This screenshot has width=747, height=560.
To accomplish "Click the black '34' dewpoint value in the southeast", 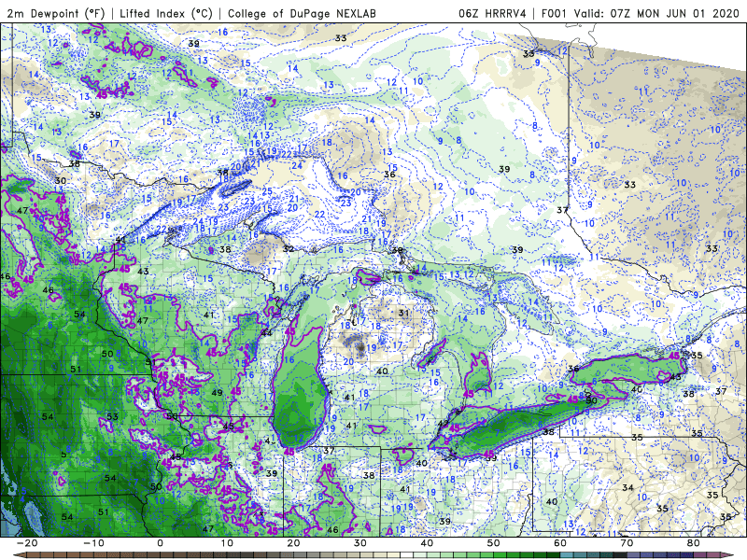I will tap(627, 487).
